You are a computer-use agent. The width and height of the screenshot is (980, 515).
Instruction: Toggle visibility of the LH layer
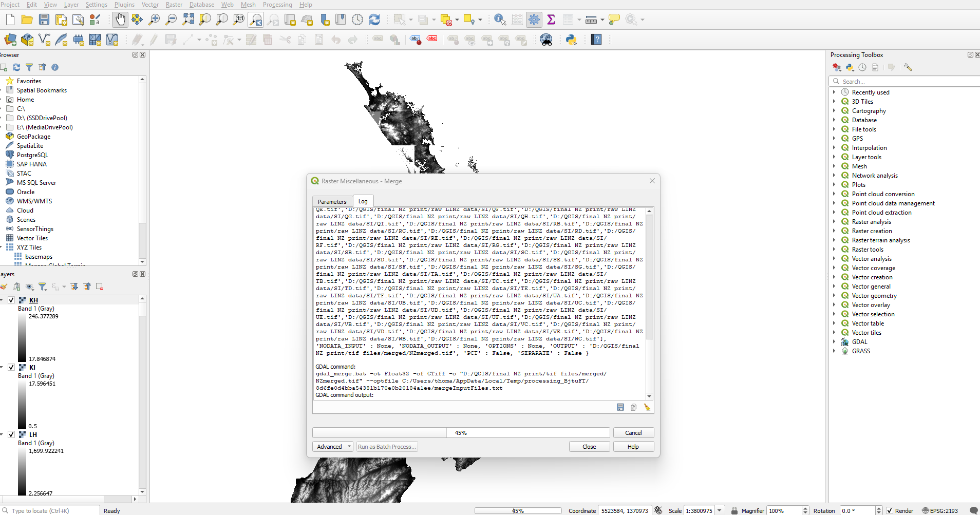pos(11,434)
